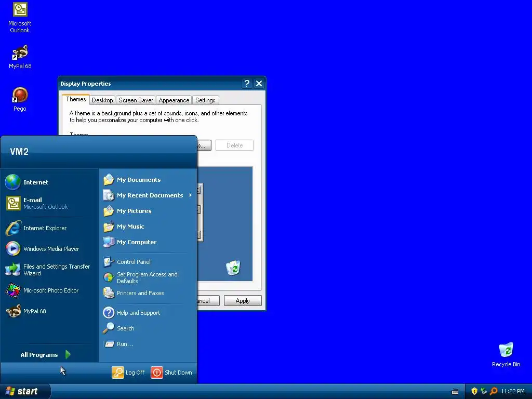
Task: Click the Display Properties help button
Action: pos(247,84)
